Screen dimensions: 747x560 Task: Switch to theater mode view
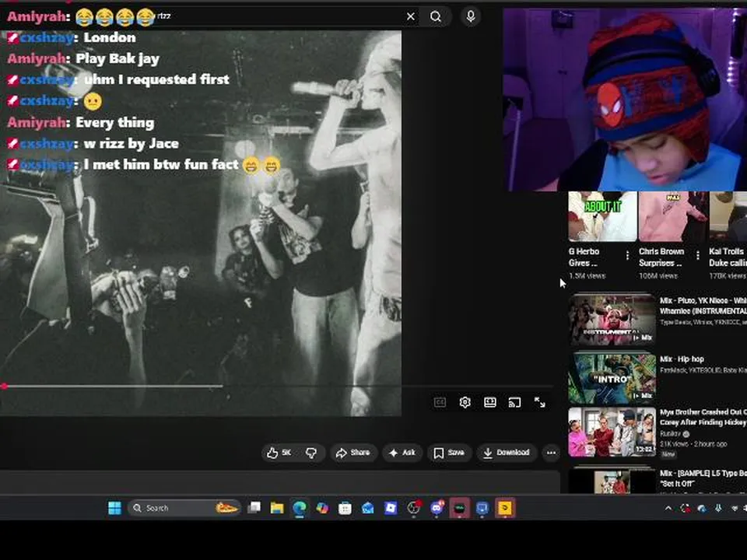click(489, 402)
